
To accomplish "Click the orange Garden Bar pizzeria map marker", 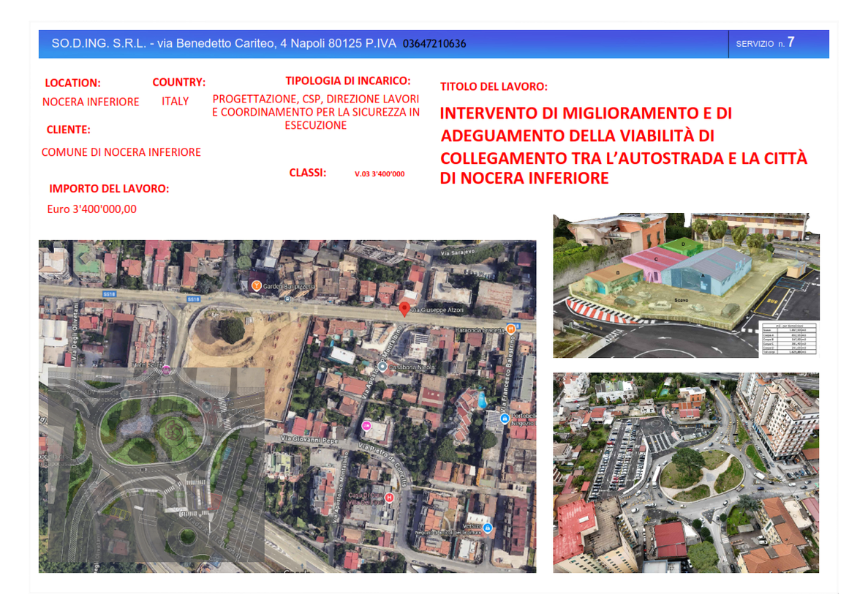I will [x=256, y=286].
